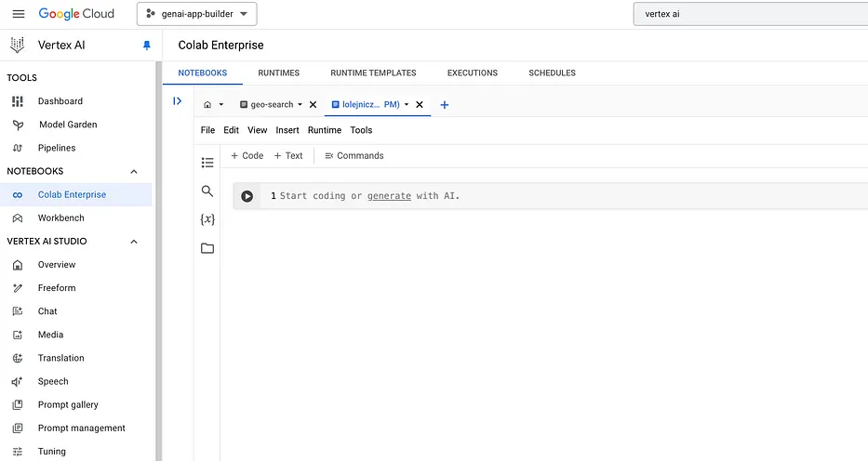Screen dimensions: 868x461
Task: Collapse the Vertex AI Studio section
Action: pyautogui.click(x=133, y=242)
